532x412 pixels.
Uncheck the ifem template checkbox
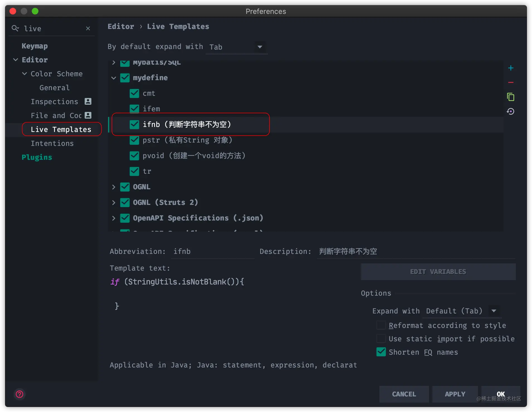(134, 109)
